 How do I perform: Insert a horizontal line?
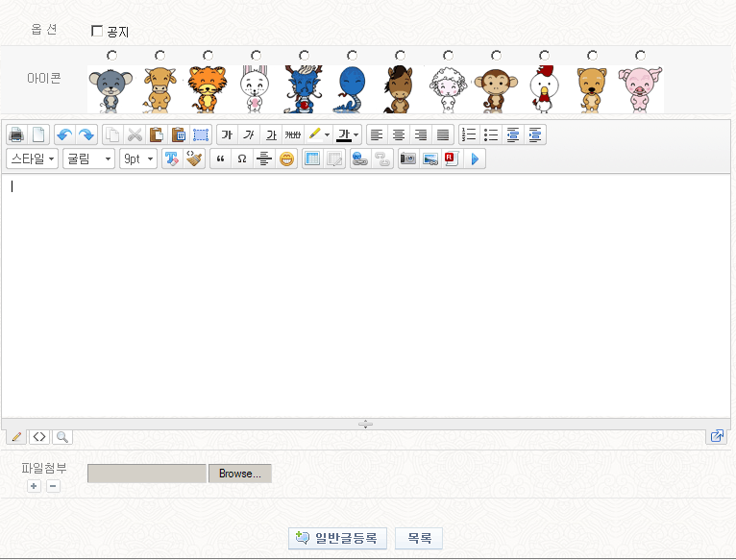(264, 158)
